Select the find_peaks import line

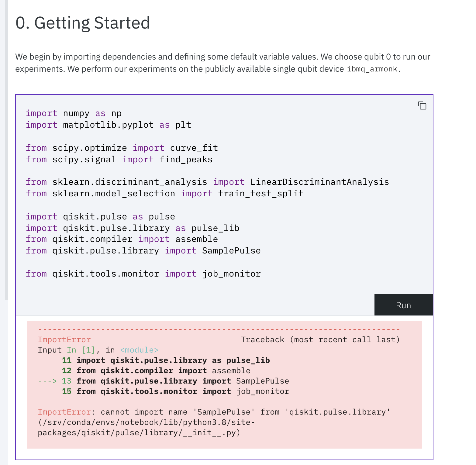[x=119, y=159]
